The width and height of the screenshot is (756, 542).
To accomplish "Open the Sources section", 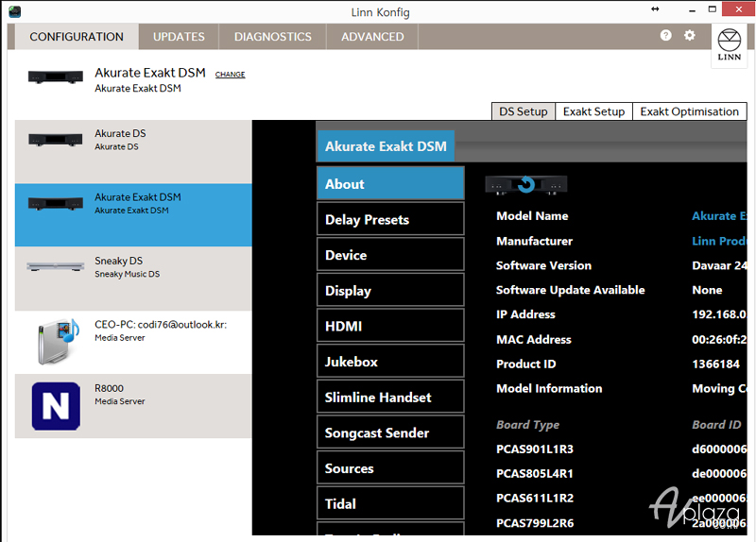I will (390, 468).
